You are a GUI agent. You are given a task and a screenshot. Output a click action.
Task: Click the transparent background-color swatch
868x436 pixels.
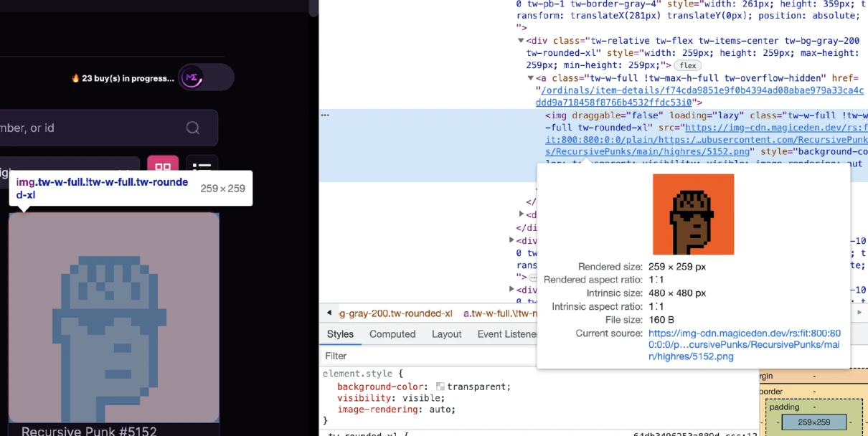(x=440, y=387)
